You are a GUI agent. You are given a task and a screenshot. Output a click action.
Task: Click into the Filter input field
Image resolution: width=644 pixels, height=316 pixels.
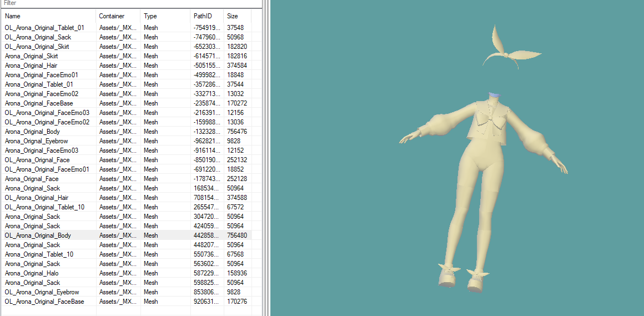click(x=130, y=3)
